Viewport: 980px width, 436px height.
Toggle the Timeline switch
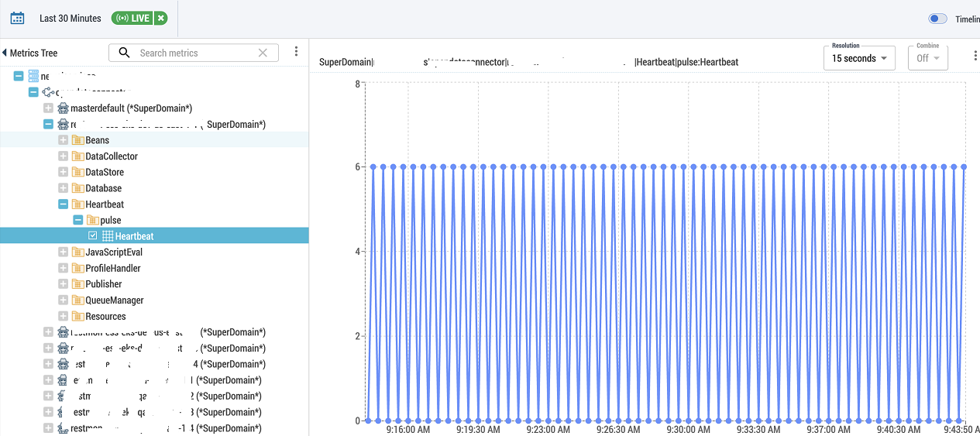tap(937, 19)
